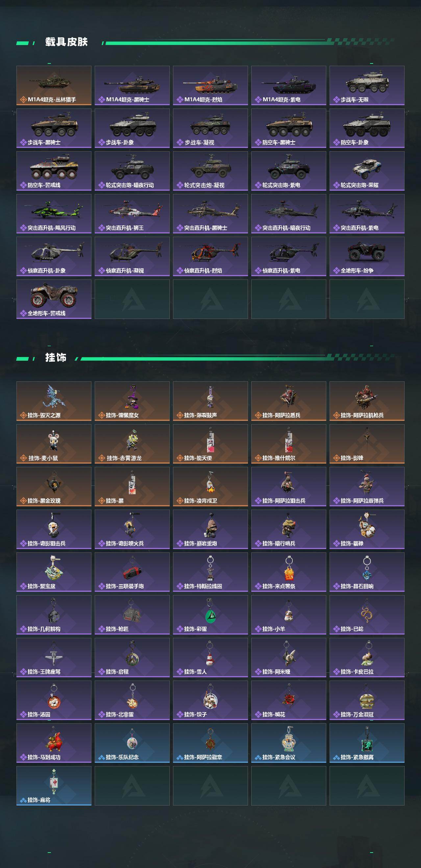Choose the 挂饰-慵懒魔女 witch charm
The image size is (421, 868).
(x=132, y=401)
